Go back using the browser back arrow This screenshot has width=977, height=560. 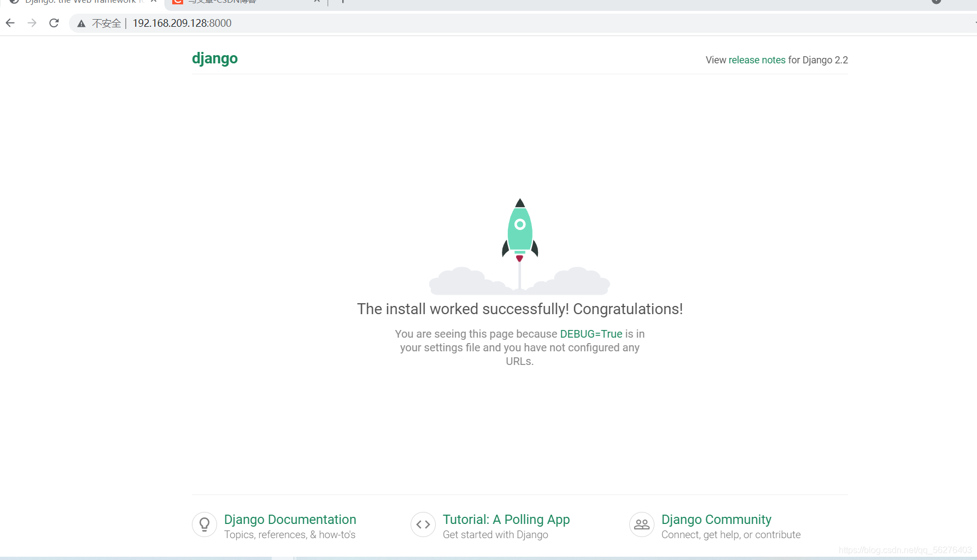pyautogui.click(x=10, y=23)
